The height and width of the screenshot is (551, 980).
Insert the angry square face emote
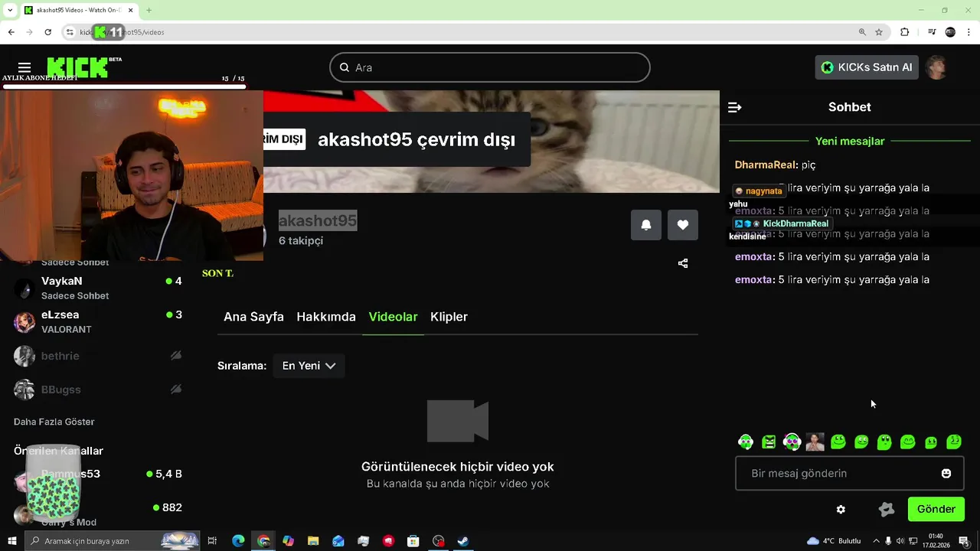coord(769,442)
